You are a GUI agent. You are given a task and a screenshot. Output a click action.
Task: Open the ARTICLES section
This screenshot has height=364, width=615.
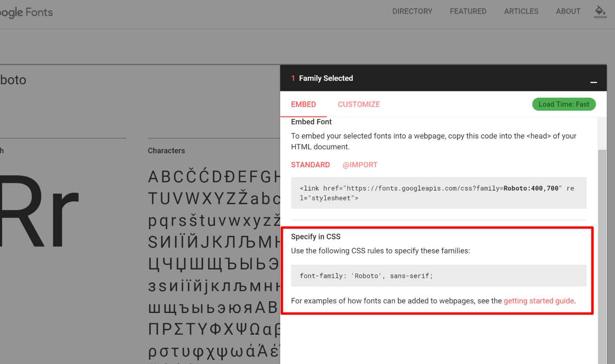click(x=521, y=11)
